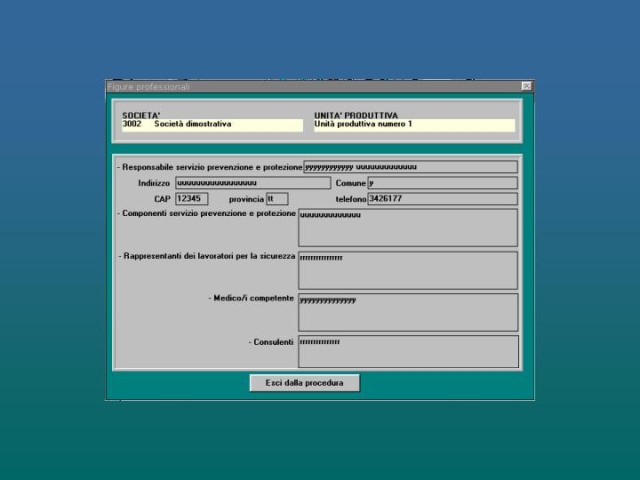Click the Medico/i competente label

point(251,298)
